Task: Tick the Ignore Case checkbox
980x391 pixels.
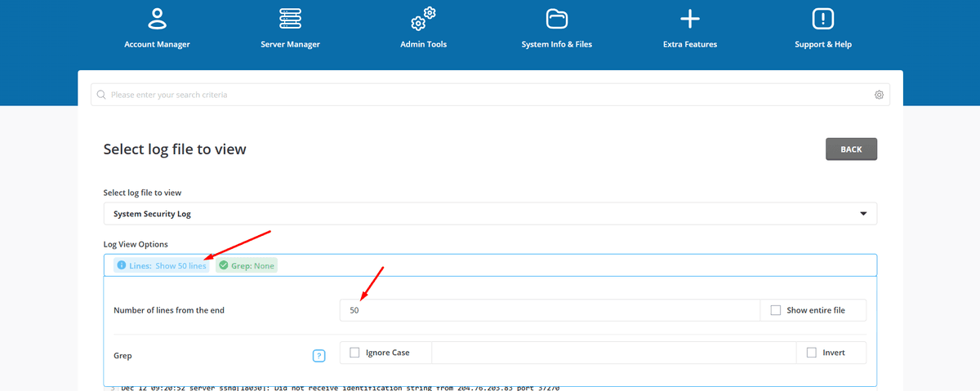Action: point(354,353)
